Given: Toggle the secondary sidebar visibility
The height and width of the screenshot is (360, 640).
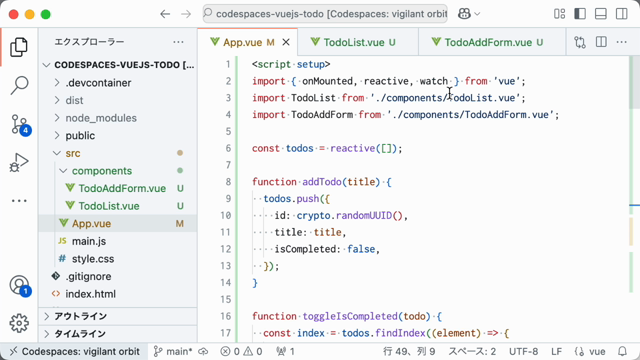Looking at the screenshot, I should 622,14.
